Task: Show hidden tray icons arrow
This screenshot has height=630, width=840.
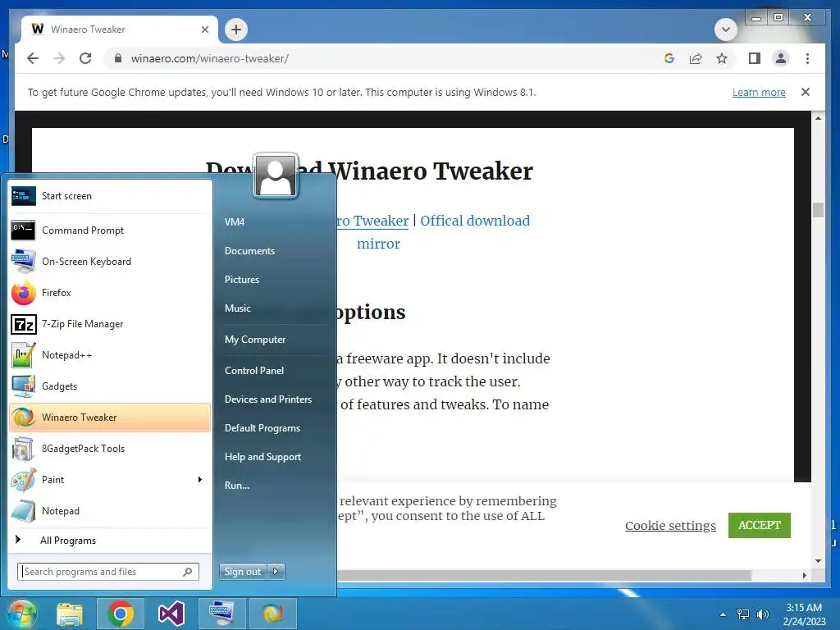Action: point(724,614)
